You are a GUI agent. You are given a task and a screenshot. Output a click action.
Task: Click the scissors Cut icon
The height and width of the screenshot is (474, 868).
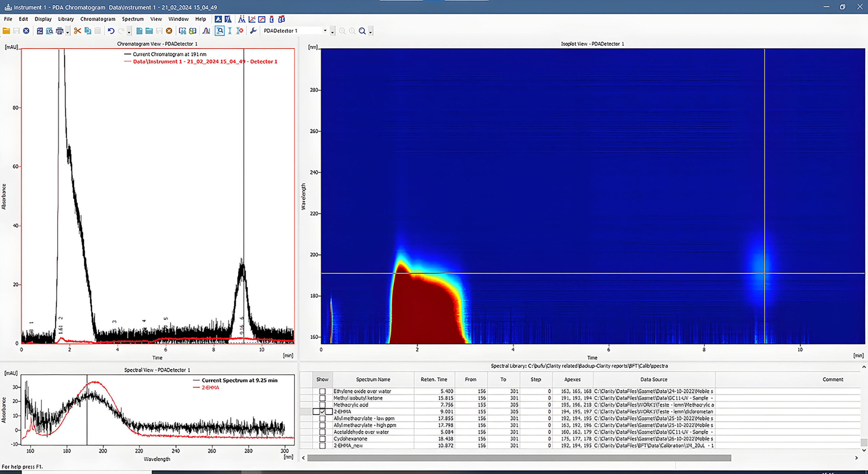77,31
